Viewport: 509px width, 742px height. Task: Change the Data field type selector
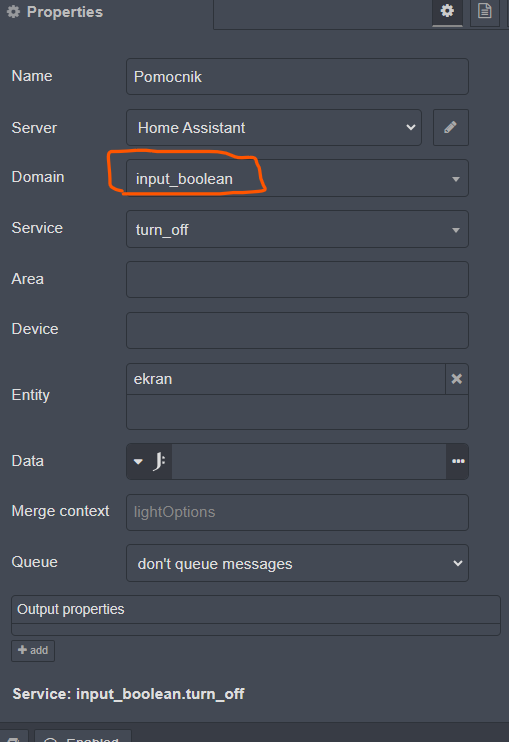coord(149,461)
